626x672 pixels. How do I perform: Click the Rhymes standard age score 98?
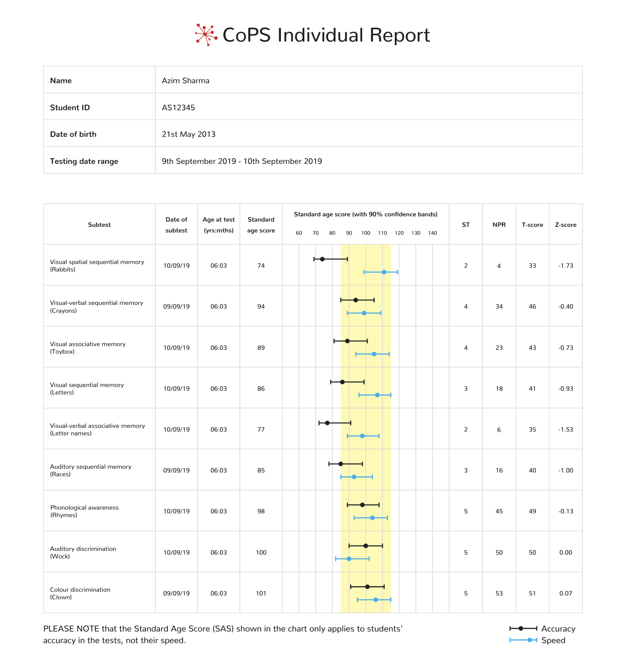pos(261,511)
